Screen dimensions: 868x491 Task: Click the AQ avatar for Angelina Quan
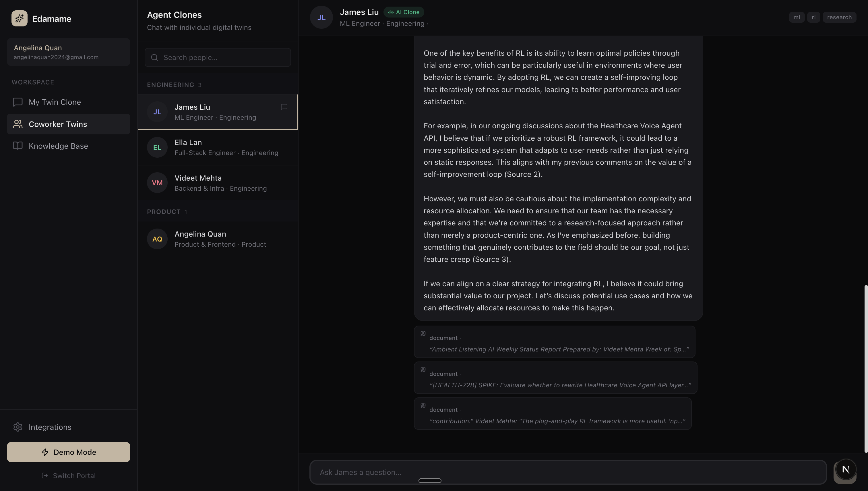coord(157,239)
